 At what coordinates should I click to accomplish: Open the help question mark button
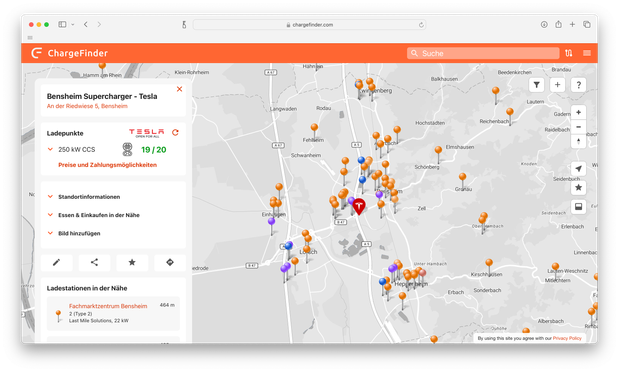point(578,85)
